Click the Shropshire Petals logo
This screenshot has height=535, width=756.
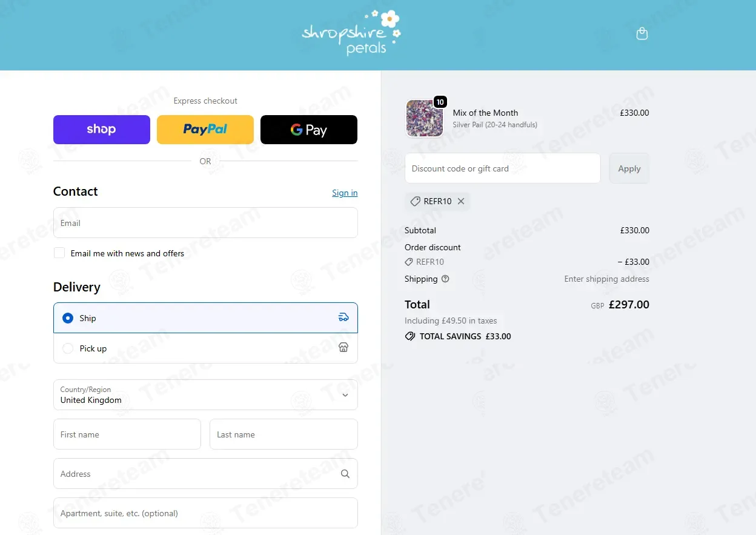(351, 33)
